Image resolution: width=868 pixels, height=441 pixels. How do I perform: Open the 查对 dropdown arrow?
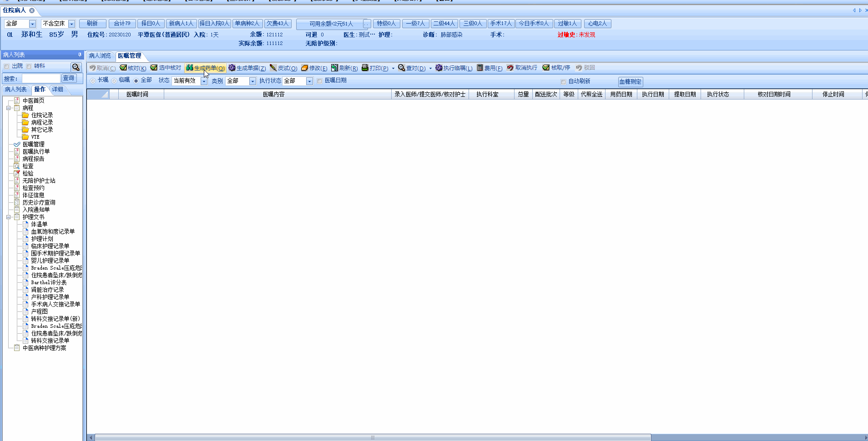pyautogui.click(x=430, y=68)
